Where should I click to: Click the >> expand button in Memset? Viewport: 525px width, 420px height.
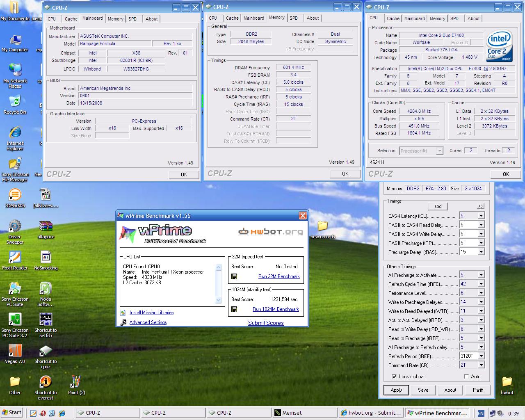(x=481, y=206)
